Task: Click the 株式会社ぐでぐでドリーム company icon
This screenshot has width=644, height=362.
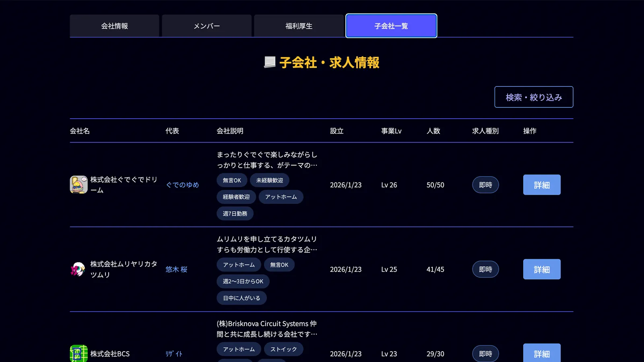Action: [x=78, y=185]
